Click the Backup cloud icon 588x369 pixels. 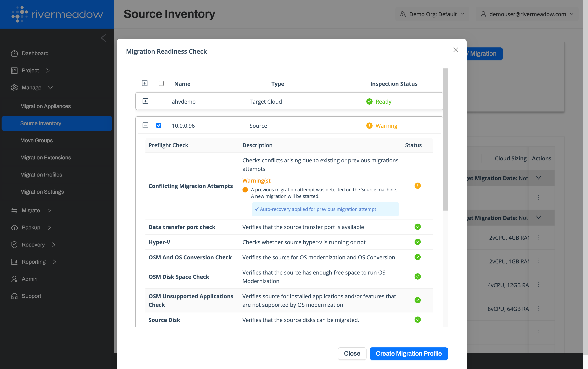pos(14,227)
